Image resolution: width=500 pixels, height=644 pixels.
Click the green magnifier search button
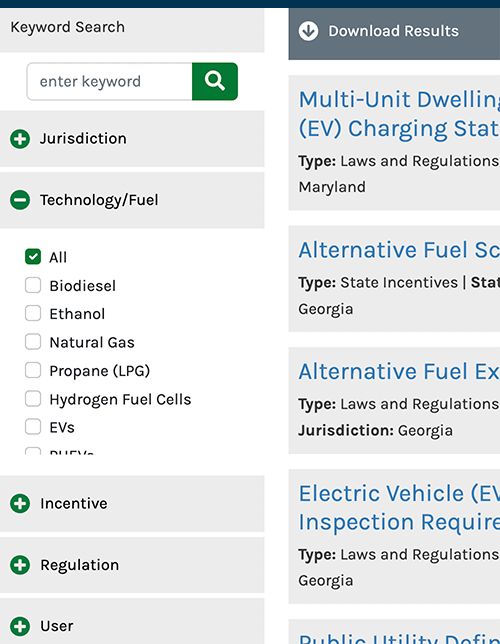(214, 81)
